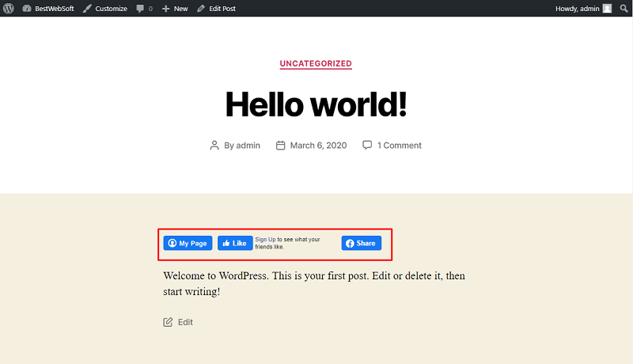
Task: Open the WordPress logo menu
Action: [x=9, y=9]
